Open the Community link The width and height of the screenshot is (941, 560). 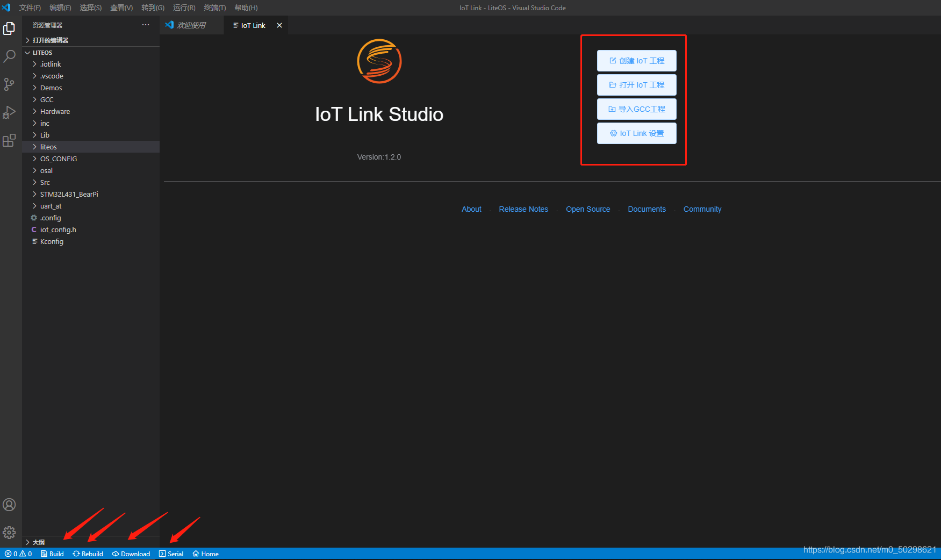click(x=702, y=209)
